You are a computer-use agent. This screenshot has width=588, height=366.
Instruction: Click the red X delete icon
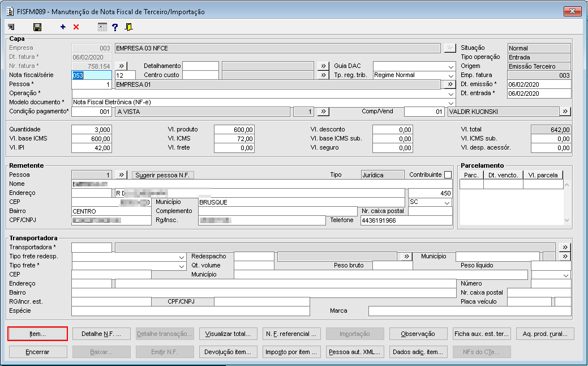pyautogui.click(x=76, y=27)
